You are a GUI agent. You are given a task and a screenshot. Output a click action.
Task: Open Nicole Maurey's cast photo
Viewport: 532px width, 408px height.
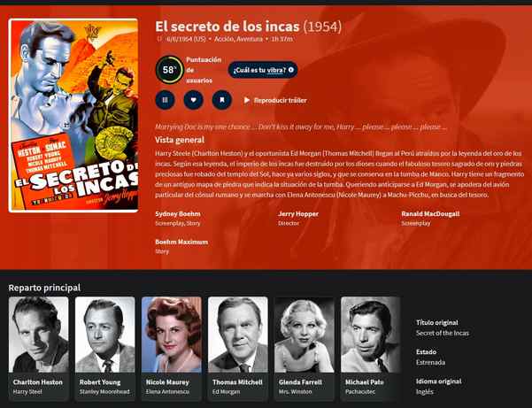point(172,335)
